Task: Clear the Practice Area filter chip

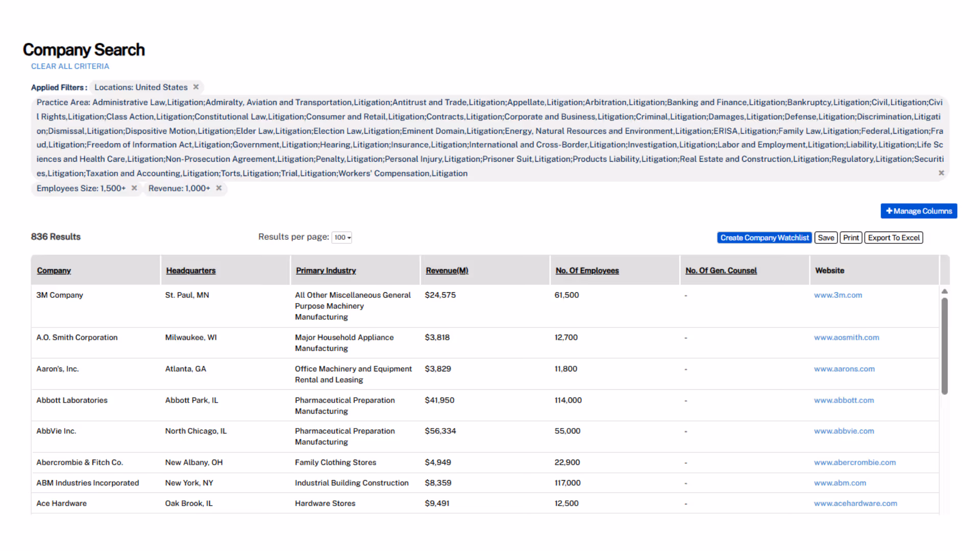Action: (941, 172)
